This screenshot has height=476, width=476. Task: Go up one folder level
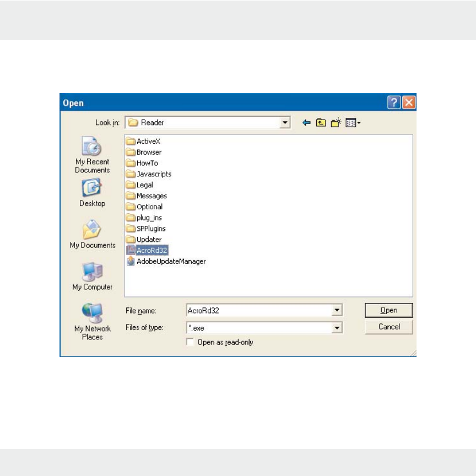pos(321,123)
